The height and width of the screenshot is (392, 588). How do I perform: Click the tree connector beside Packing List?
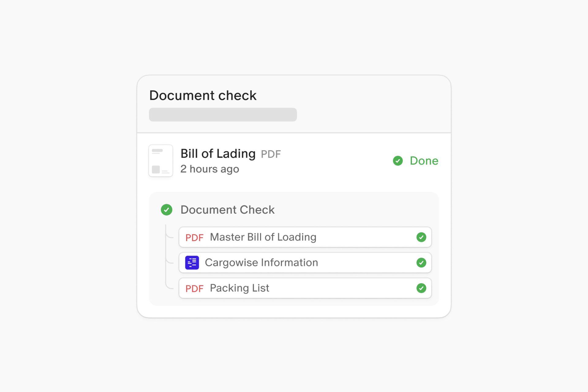169,286
